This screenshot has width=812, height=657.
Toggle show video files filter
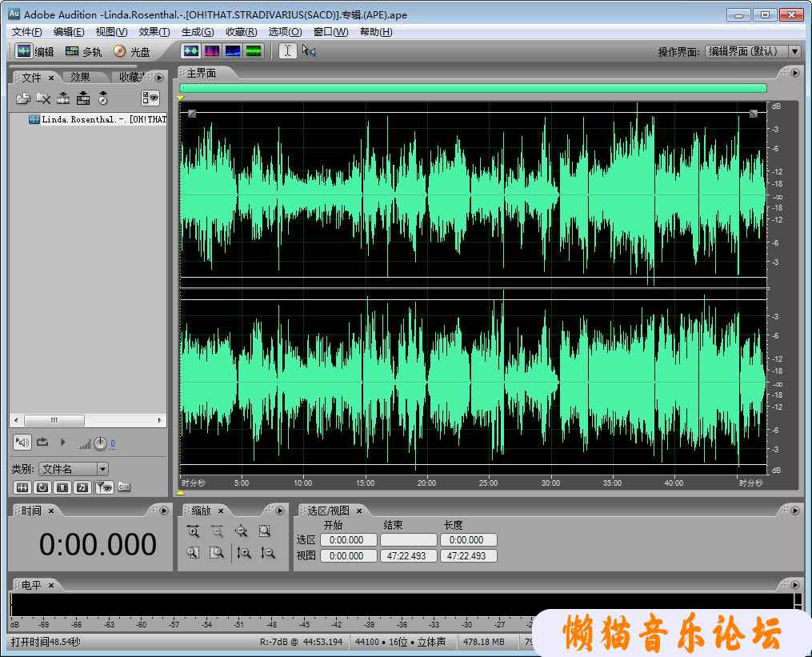click(x=62, y=487)
